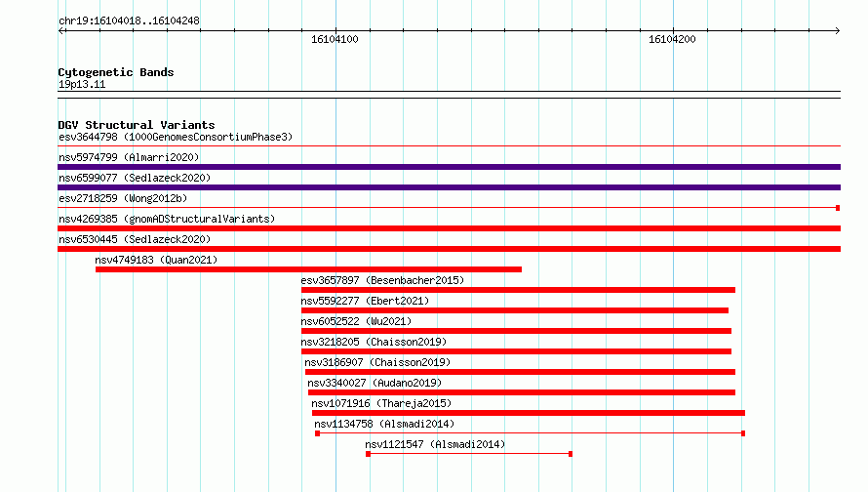Click the Cytogenetic Bands track title
This screenshot has width=868, height=492.
pyautogui.click(x=116, y=72)
